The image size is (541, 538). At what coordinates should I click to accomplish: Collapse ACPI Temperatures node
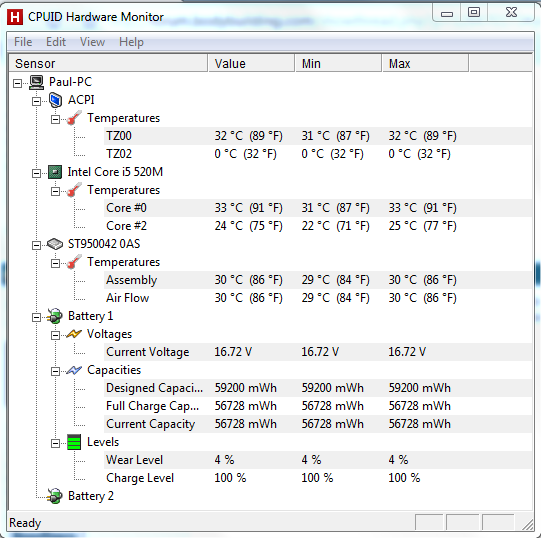tap(55, 119)
